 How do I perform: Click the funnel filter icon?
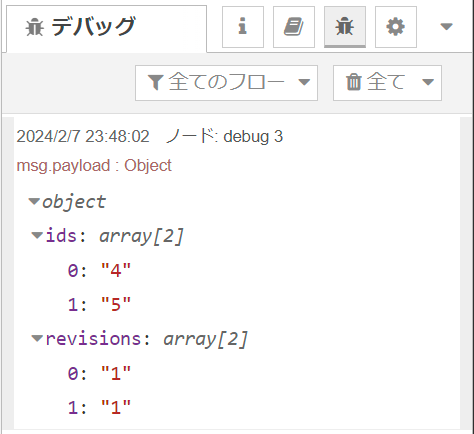pyautogui.click(x=155, y=82)
